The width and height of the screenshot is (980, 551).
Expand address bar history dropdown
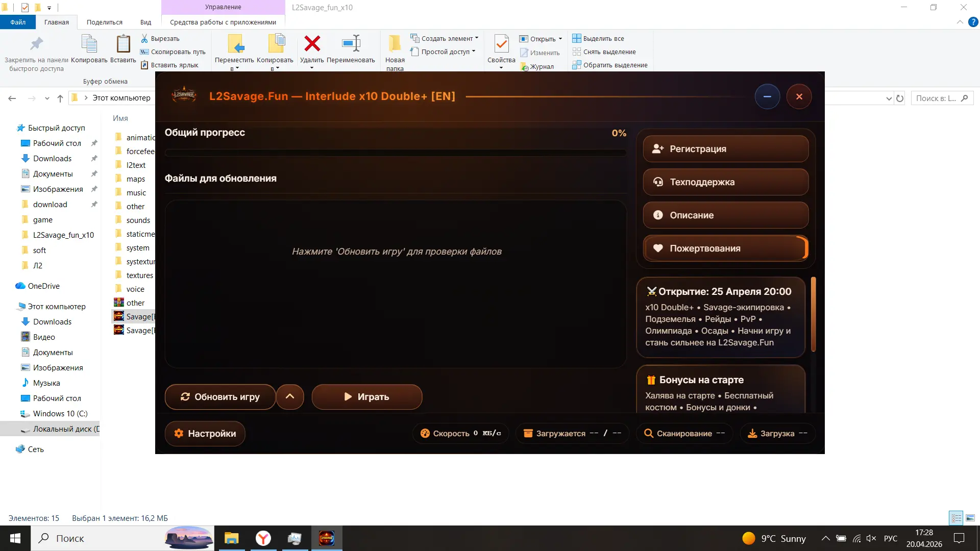[x=889, y=98]
